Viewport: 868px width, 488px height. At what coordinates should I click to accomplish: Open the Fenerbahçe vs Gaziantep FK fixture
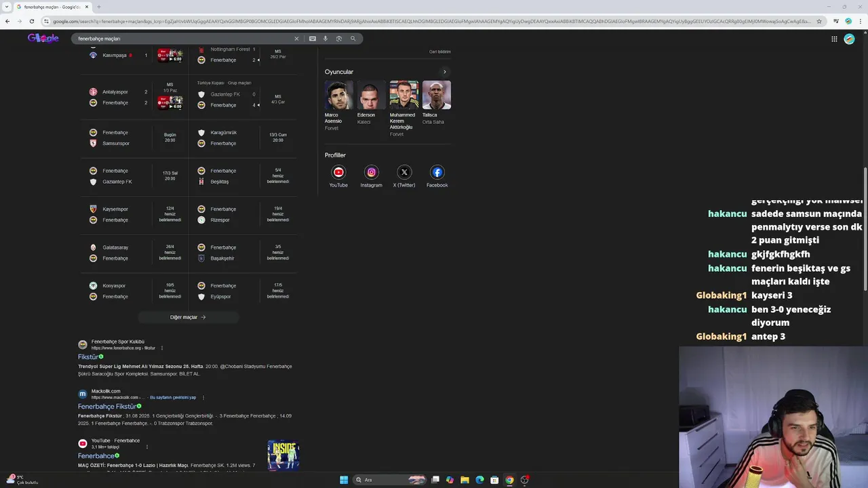(x=135, y=176)
